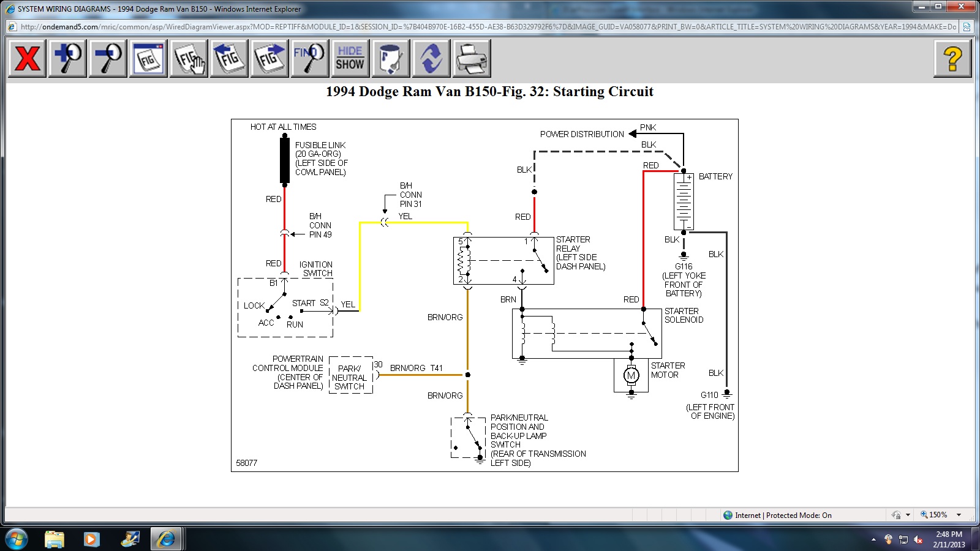Click the paint bucket color icon
This screenshot has height=551, width=980.
(x=390, y=59)
